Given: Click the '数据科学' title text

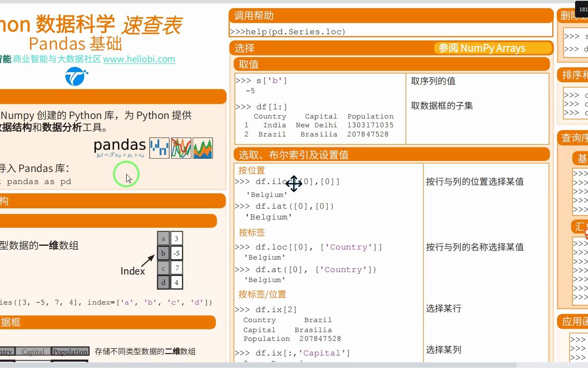Looking at the screenshot, I should [x=75, y=24].
